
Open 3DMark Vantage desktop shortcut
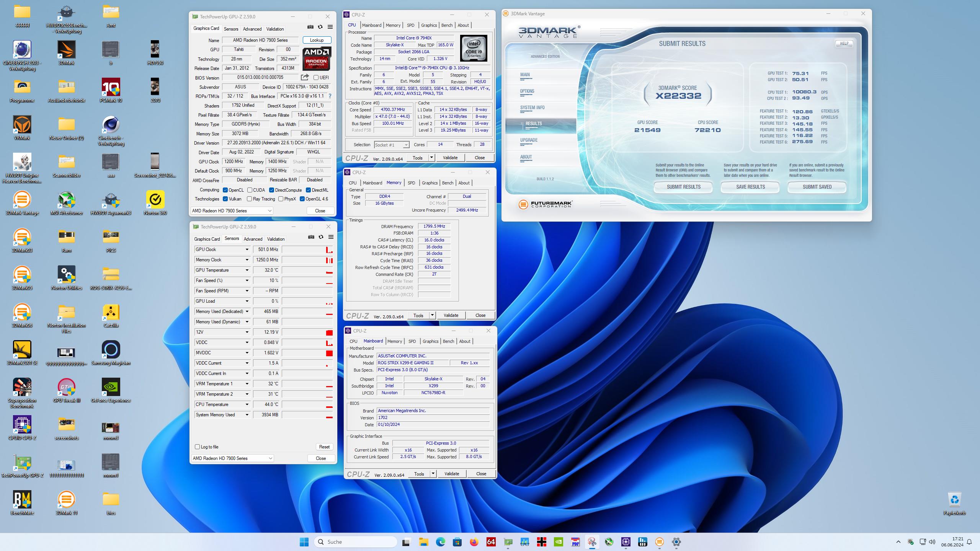pyautogui.click(x=22, y=203)
